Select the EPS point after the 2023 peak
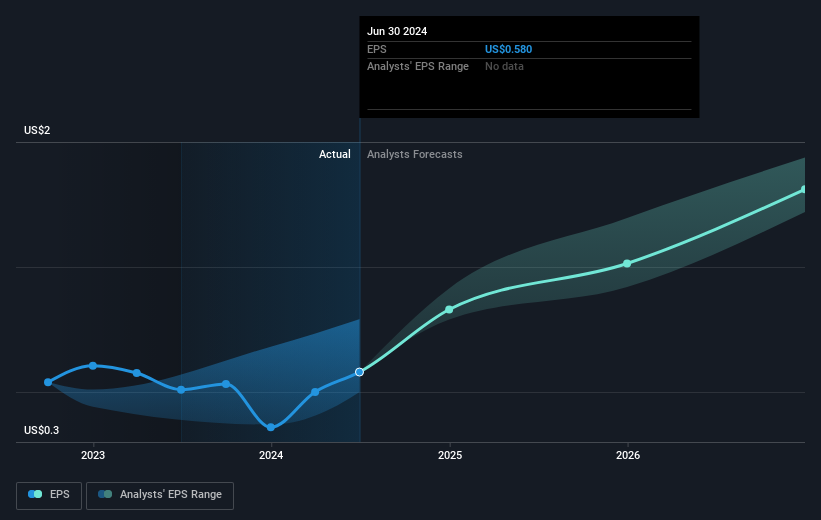 pyautogui.click(x=137, y=373)
